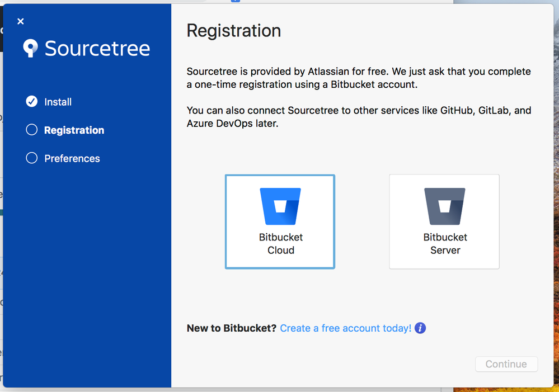559x392 pixels.
Task: Click the Registration heading text
Action: (234, 31)
